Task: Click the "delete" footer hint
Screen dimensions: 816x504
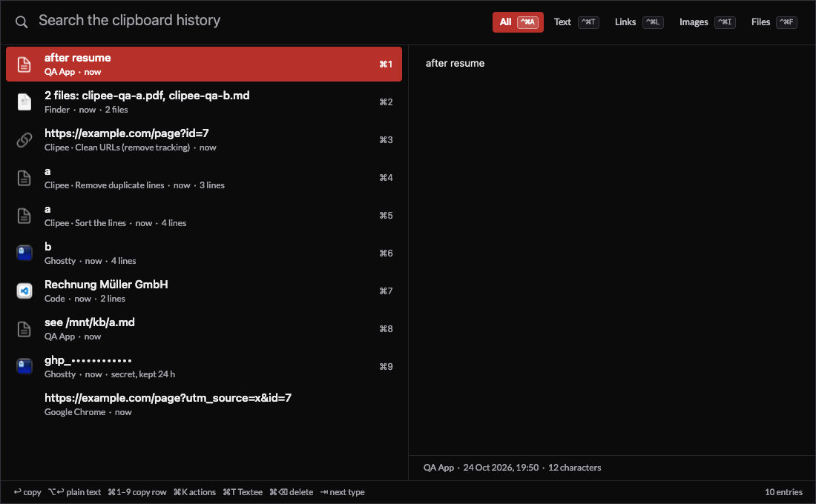Action: tap(291, 492)
